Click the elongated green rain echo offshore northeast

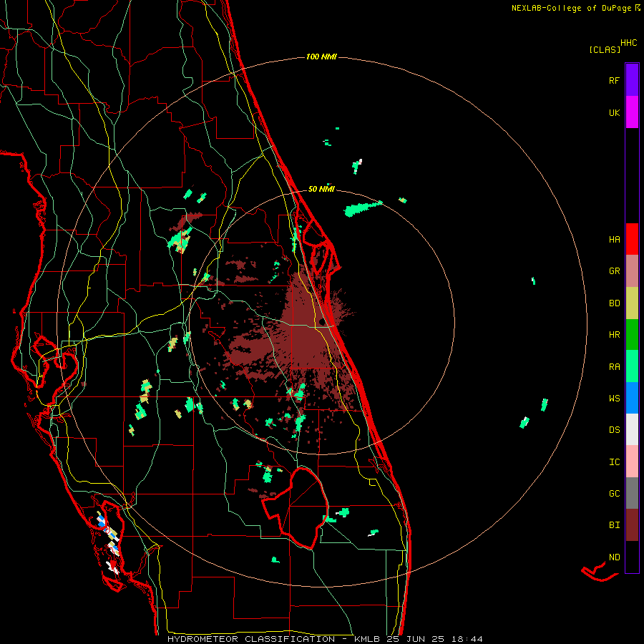tap(362, 208)
